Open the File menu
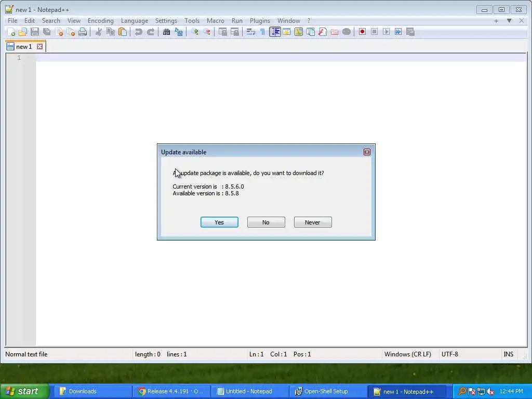 (x=12, y=21)
